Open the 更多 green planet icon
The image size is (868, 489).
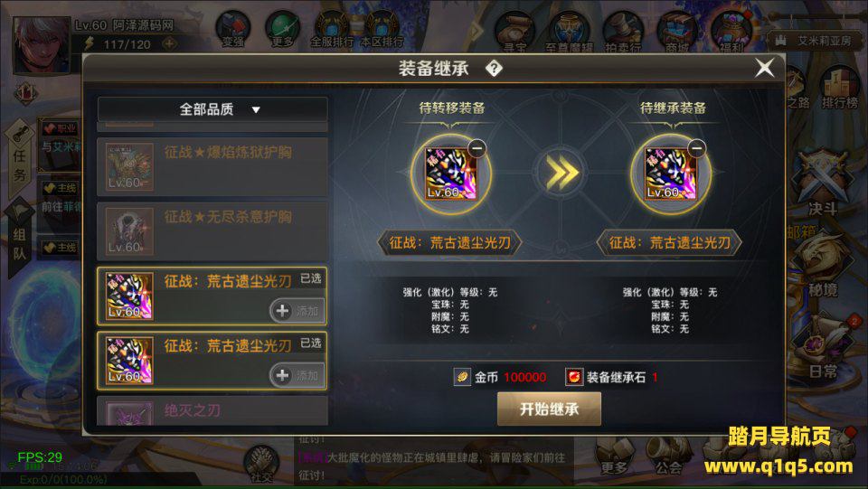point(282,29)
